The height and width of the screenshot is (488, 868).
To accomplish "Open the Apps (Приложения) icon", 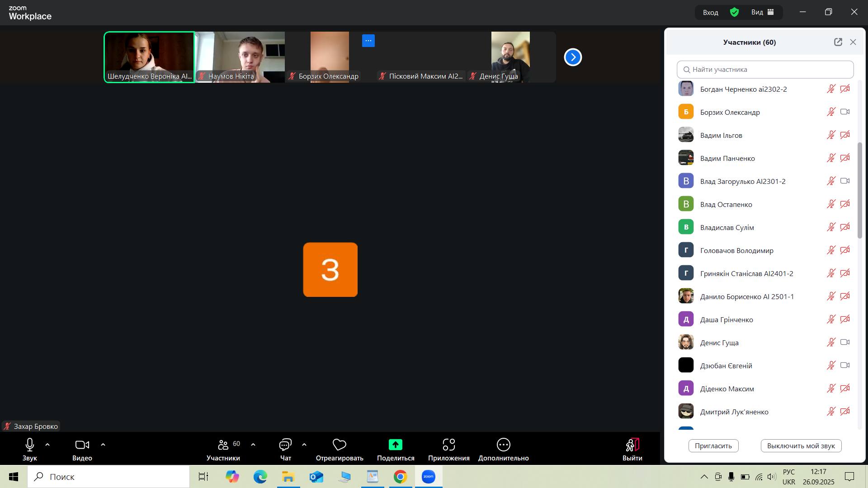I will pos(448,445).
